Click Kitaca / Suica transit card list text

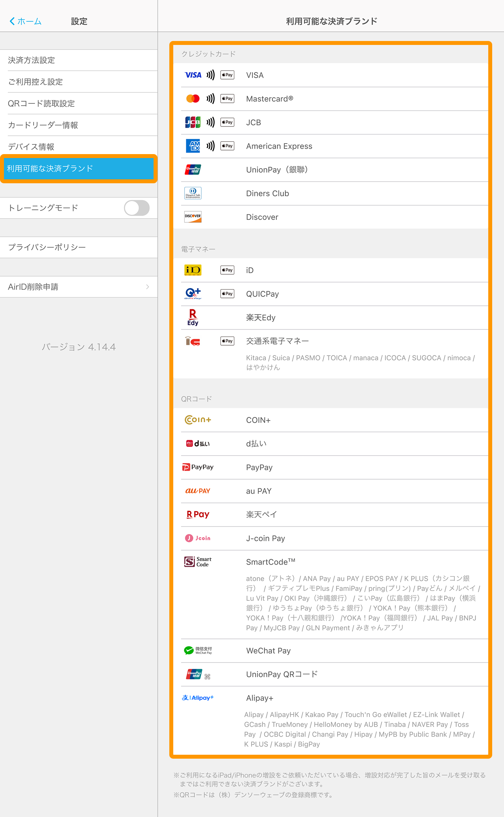pyautogui.click(x=360, y=363)
